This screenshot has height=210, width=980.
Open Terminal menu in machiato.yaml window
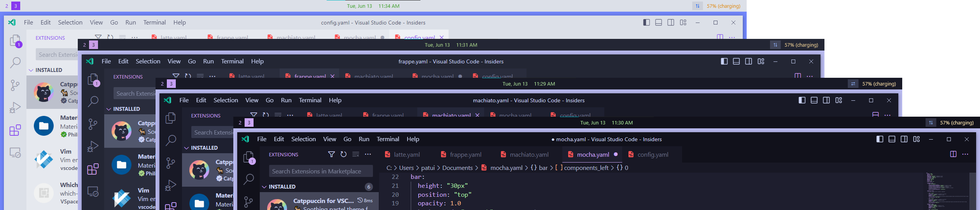point(310,100)
